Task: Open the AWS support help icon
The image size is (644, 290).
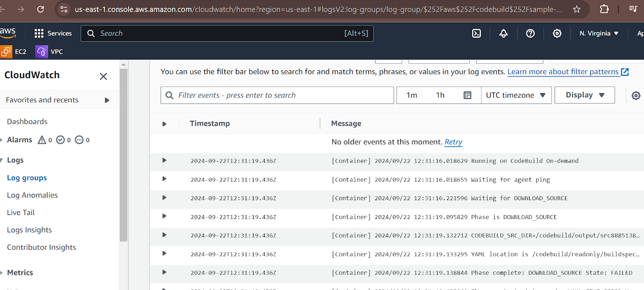Action: (x=530, y=33)
